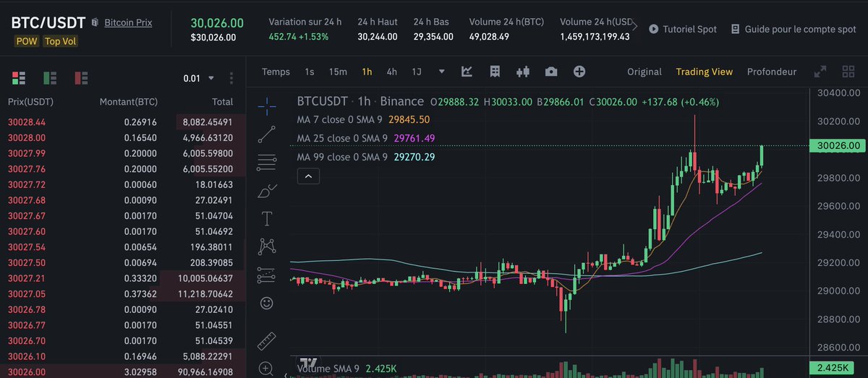The height and width of the screenshot is (378, 868).
Task: Click the spot account guide book icon
Action: click(x=736, y=30)
